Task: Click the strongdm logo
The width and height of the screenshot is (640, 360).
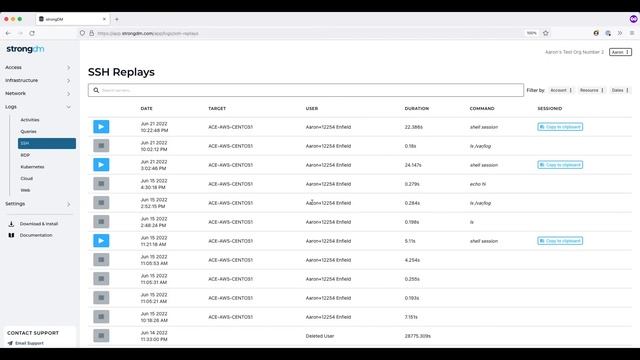Action: (x=25, y=49)
